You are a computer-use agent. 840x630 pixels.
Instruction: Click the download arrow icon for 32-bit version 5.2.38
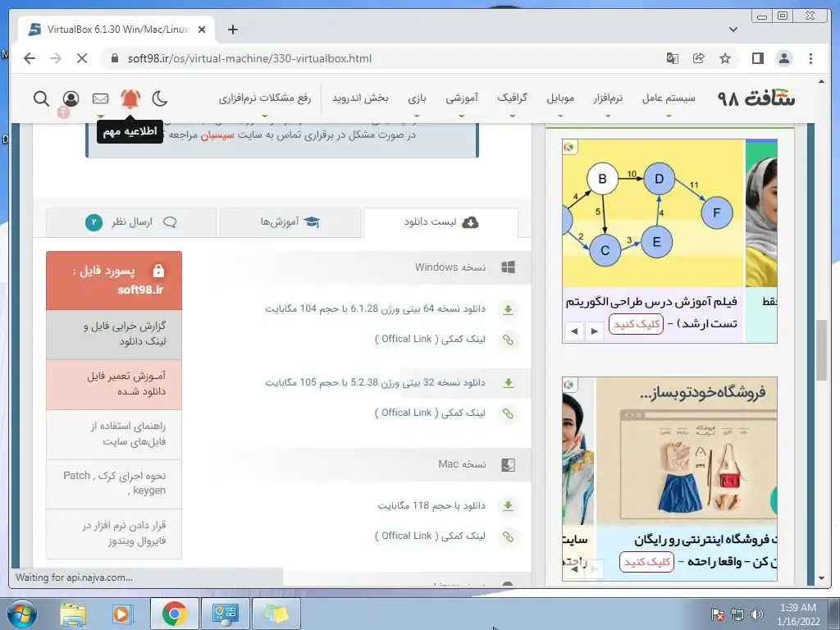click(x=508, y=383)
